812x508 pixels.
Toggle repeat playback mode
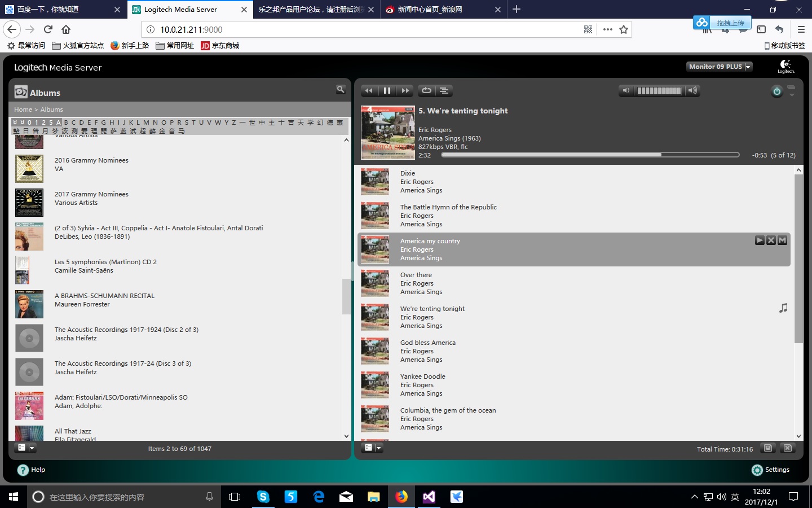pos(427,90)
